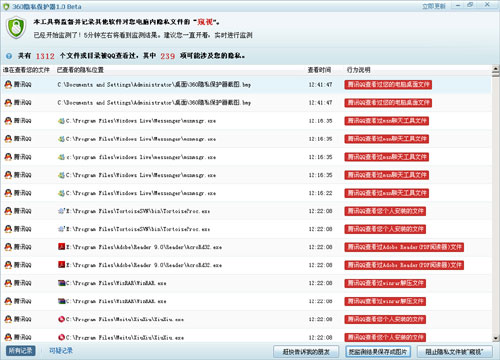Click the 把监测结果保存成图片 button
Image resolution: width=500 pixels, height=360 pixels.
(x=378, y=352)
